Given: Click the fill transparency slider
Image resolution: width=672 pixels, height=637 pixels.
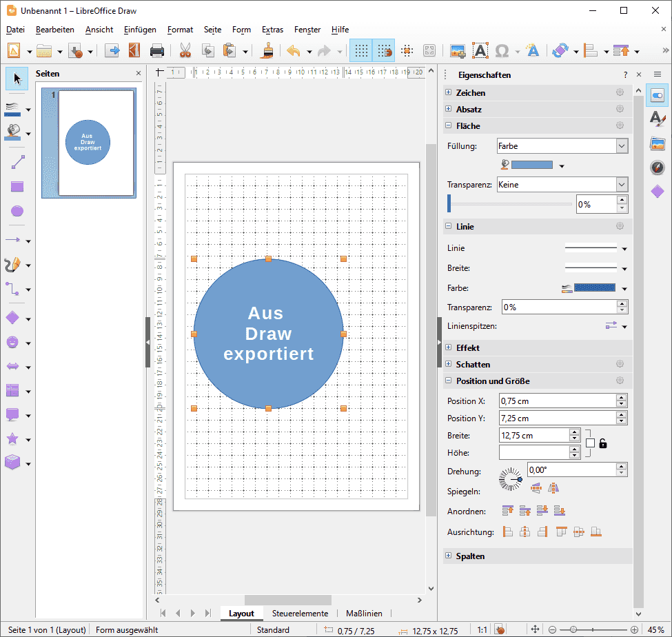Looking at the screenshot, I should (509, 203).
